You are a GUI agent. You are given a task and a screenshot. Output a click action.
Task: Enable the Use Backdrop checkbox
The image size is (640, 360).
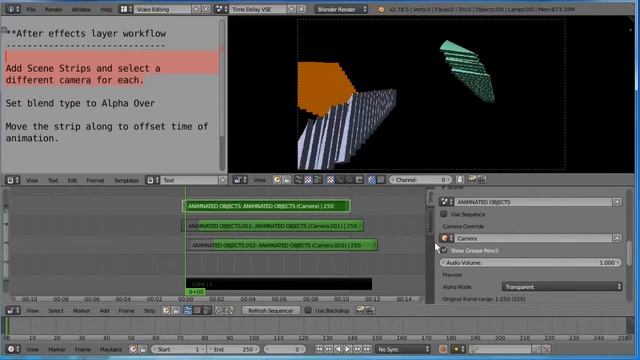[309, 310]
